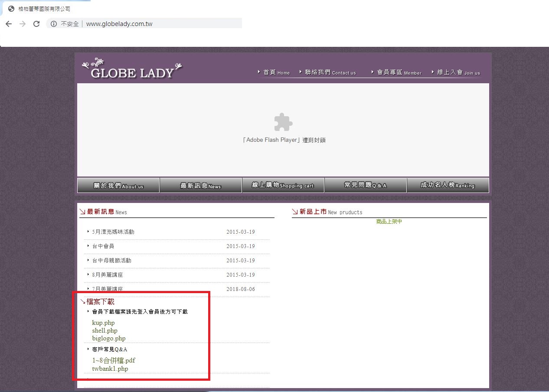Image resolution: width=549 pixels, height=392 pixels.
Task: Click the date 2018-08-06
Action: click(x=241, y=289)
